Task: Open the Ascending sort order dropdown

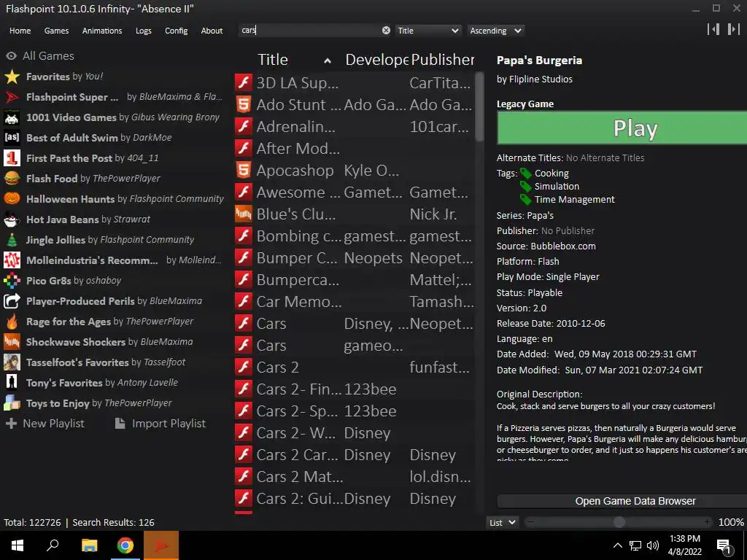Action: [x=495, y=31]
